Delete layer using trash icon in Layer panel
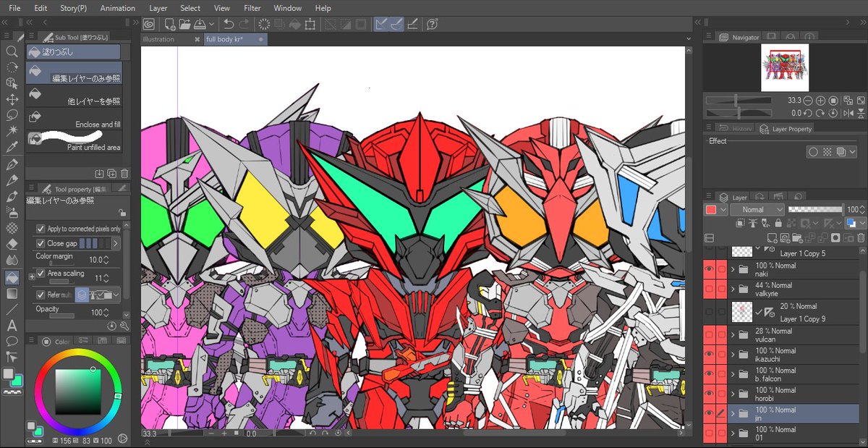 click(860, 237)
